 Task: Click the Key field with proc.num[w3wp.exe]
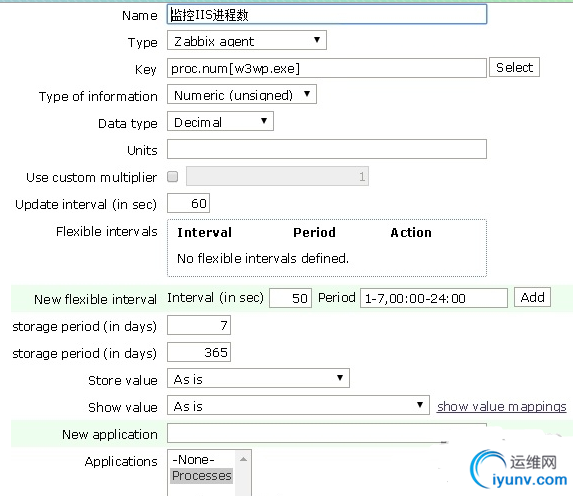point(327,68)
